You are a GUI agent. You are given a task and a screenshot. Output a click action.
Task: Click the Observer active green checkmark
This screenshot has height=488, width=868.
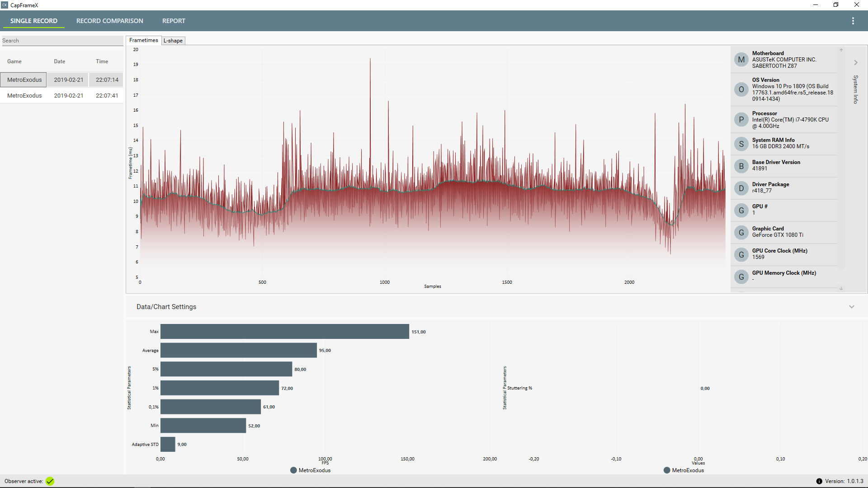tap(50, 481)
